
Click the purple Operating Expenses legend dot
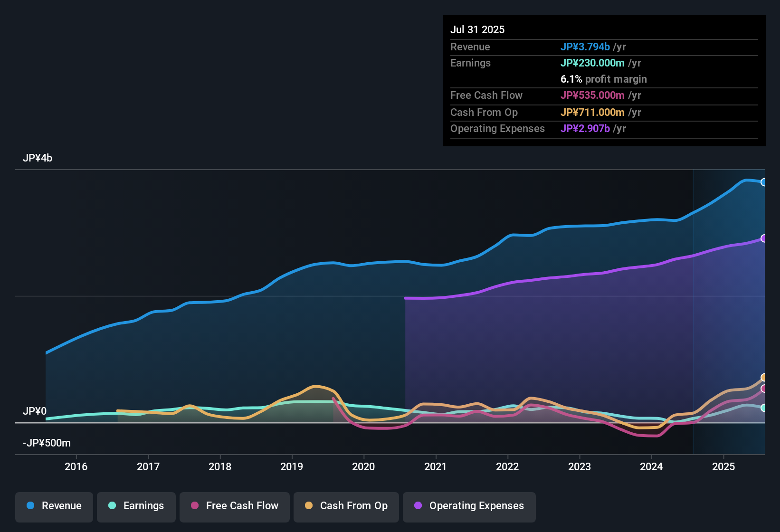click(x=418, y=506)
